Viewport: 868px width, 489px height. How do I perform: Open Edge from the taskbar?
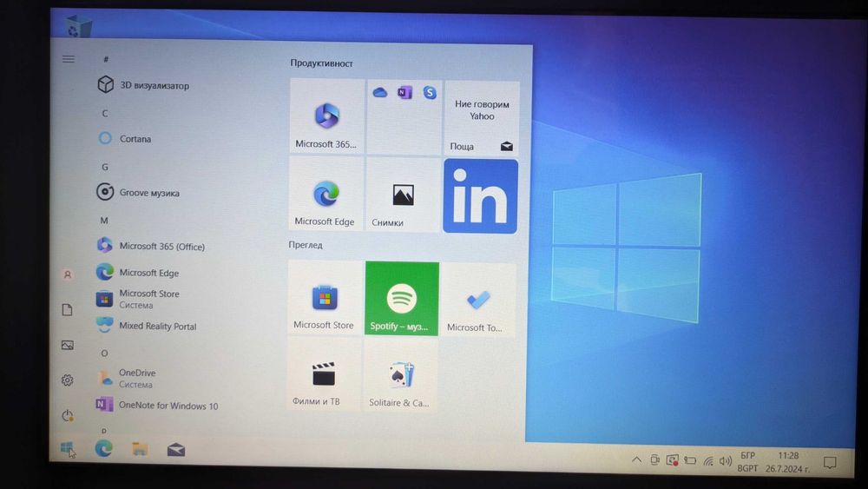tap(103, 448)
